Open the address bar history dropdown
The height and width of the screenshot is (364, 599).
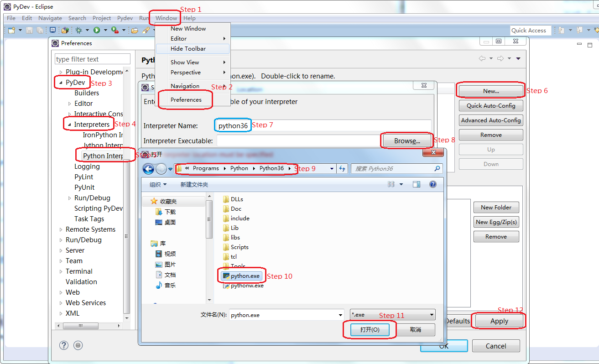pos(332,169)
